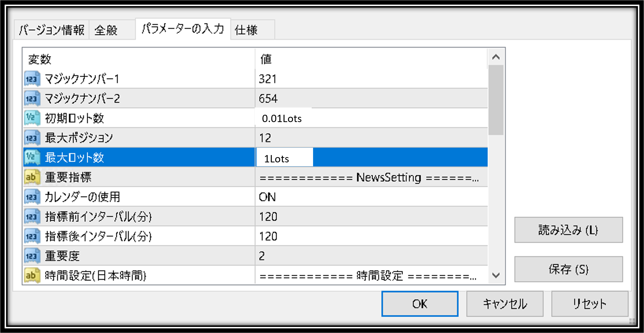Open the 仕様 tab
Viewport: 644px width, 333px height.
[253, 30]
